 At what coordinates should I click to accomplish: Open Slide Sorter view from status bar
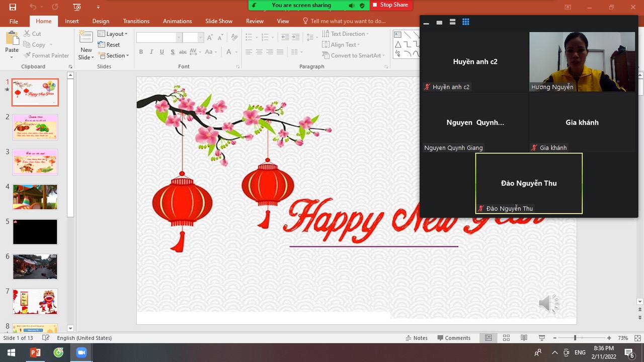click(506, 338)
